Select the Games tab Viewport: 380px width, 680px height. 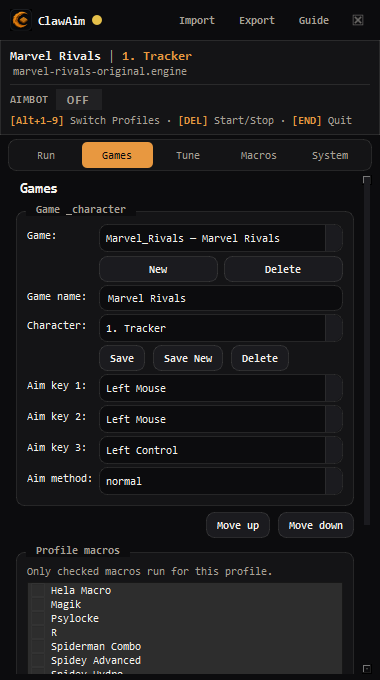click(117, 155)
